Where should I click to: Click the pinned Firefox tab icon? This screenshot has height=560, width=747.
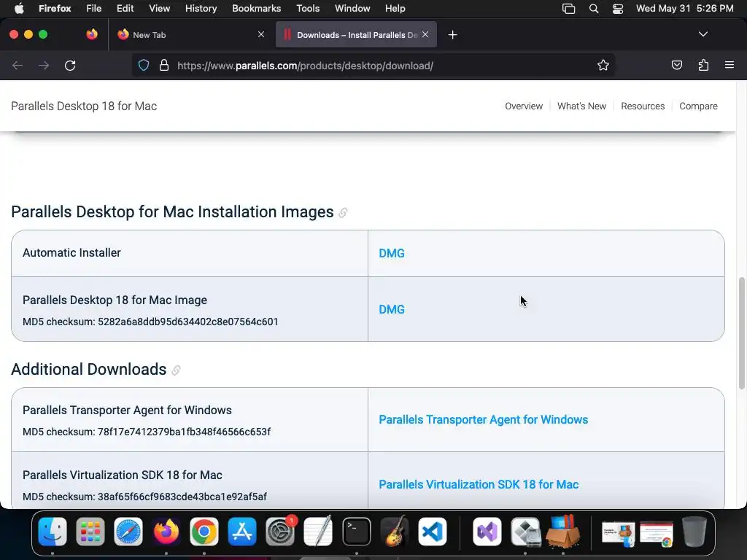[x=92, y=34]
